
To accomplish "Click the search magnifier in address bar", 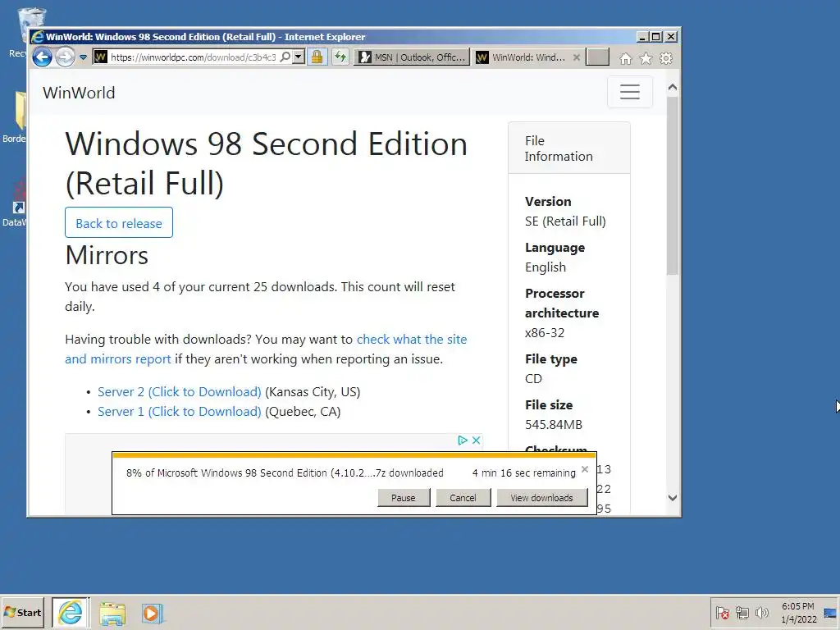I will tap(285, 57).
